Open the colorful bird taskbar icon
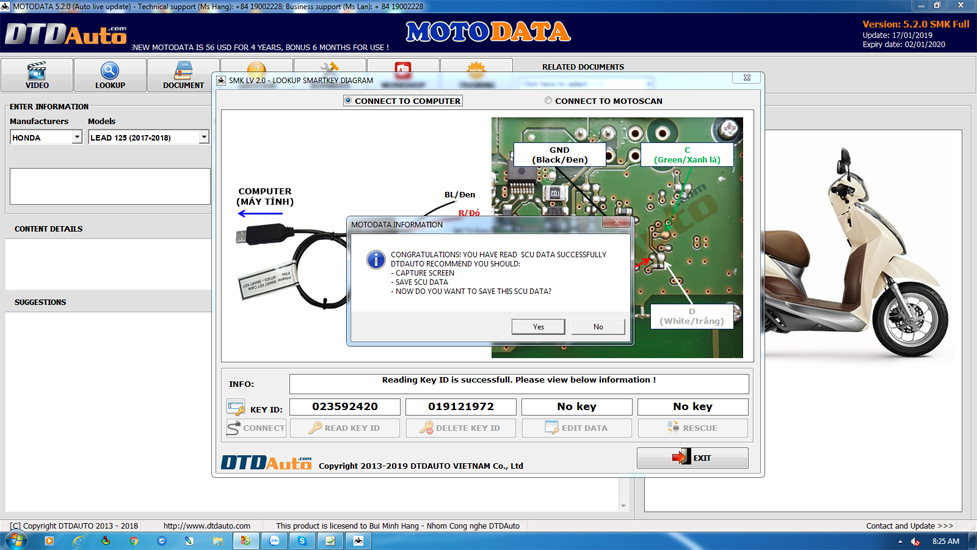The width and height of the screenshot is (977, 550). 105,541
